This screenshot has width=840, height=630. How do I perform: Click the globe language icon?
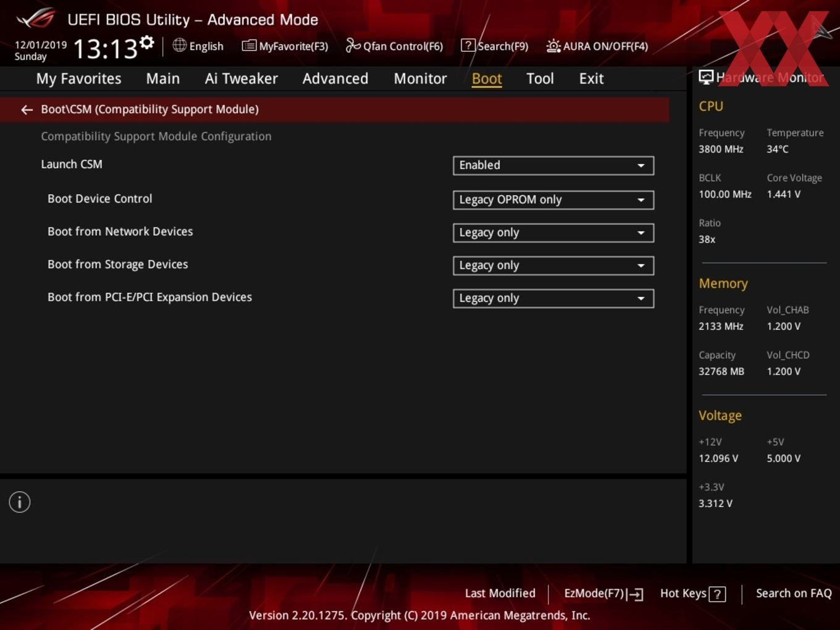(179, 45)
